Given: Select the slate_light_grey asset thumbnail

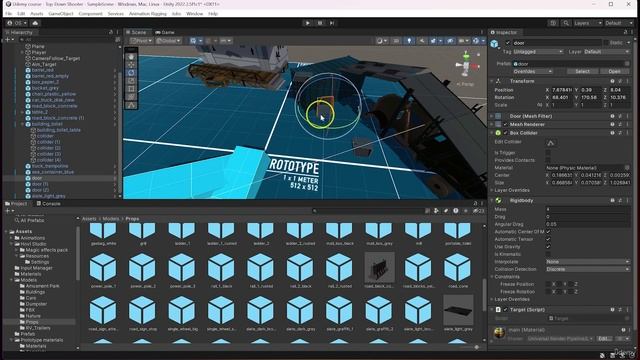Looking at the screenshot, I should (458, 310).
